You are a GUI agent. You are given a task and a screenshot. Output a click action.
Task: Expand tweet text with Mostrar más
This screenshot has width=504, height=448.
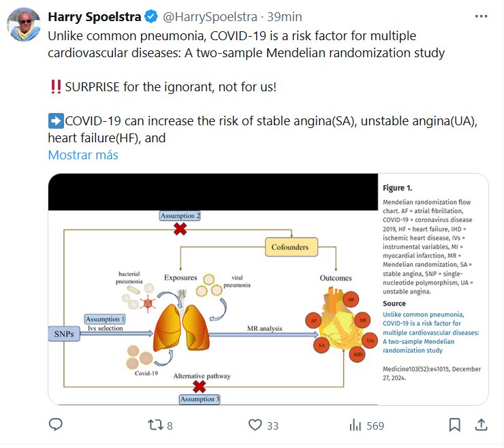(x=83, y=155)
